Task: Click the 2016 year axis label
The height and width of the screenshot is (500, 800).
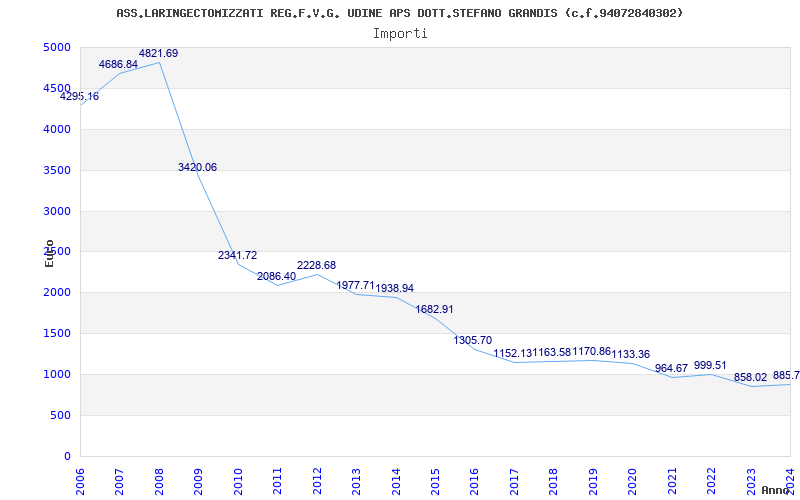Action: pos(474,482)
